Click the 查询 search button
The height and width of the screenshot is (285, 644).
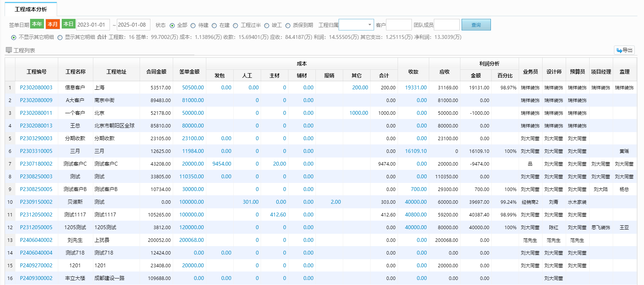pyautogui.click(x=476, y=25)
